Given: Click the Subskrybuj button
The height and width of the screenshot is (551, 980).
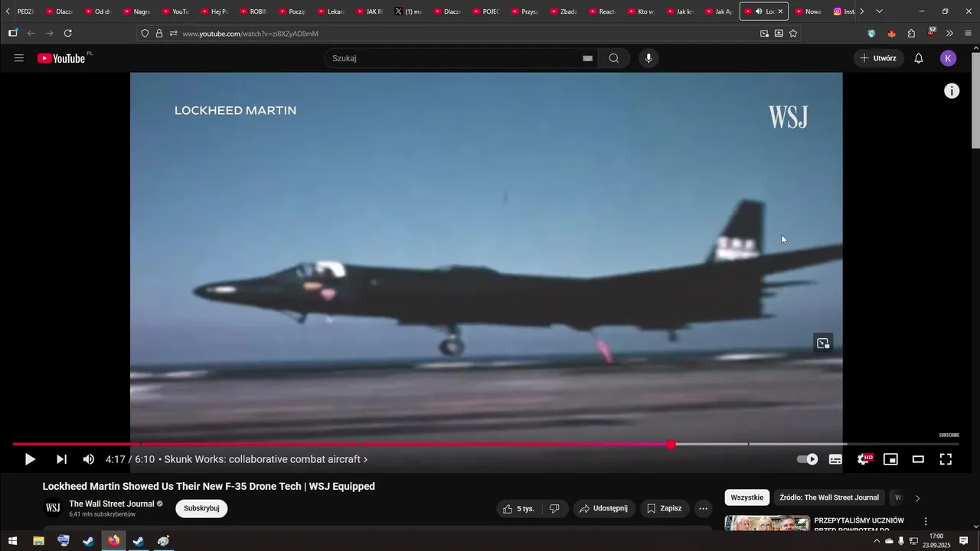Looking at the screenshot, I should tap(201, 508).
